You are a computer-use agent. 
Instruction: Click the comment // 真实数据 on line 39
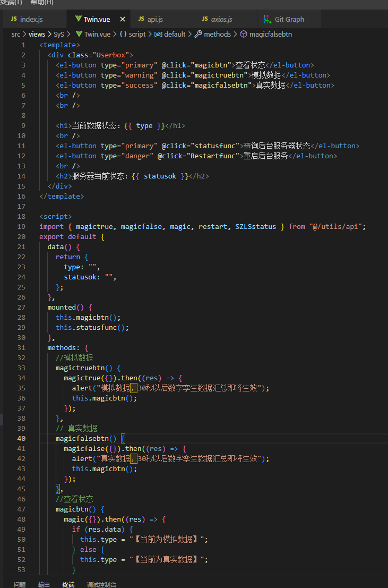76,428
